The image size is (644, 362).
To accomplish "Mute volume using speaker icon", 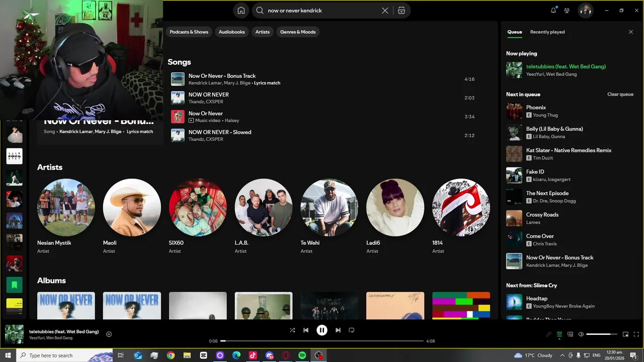I will pos(581,334).
